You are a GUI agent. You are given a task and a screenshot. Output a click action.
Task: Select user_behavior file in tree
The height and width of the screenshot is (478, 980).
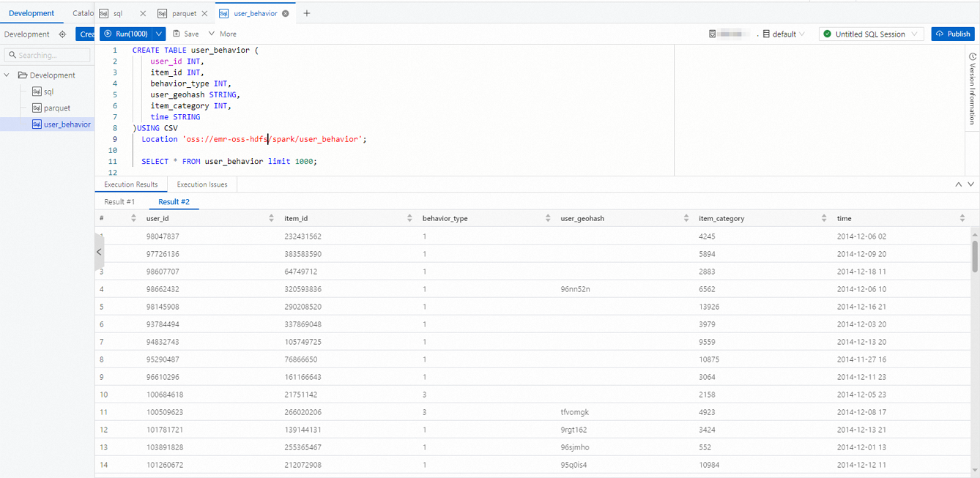(62, 124)
